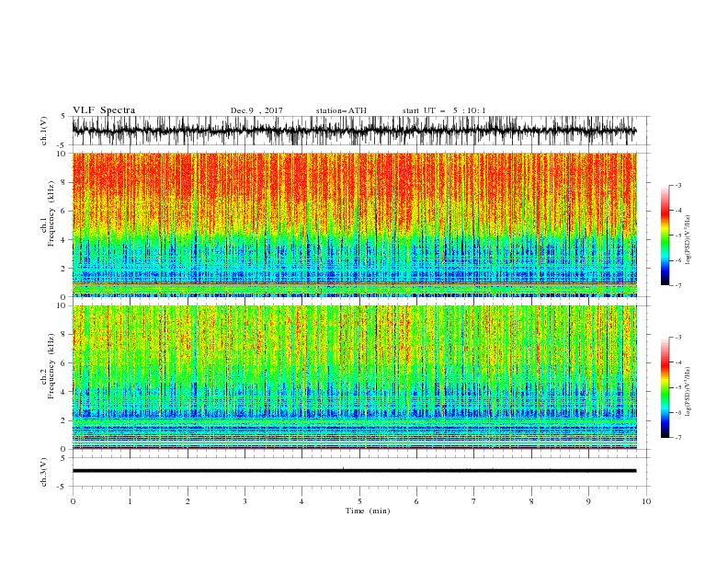Click the ch.1 "Frequency (kHz)" axis label
The height and width of the screenshot is (563, 728).
point(51,214)
